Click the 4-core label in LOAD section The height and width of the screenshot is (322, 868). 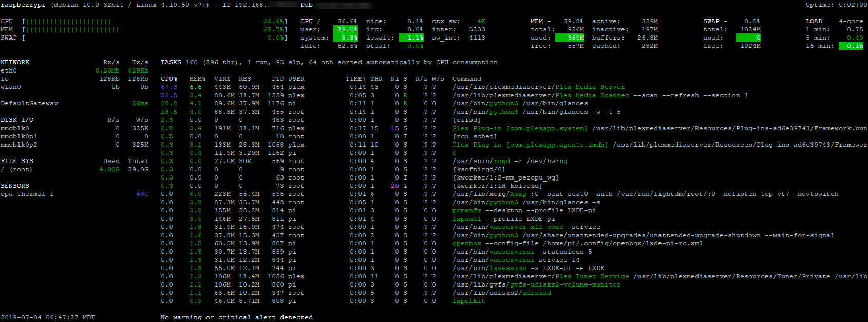tap(851, 22)
